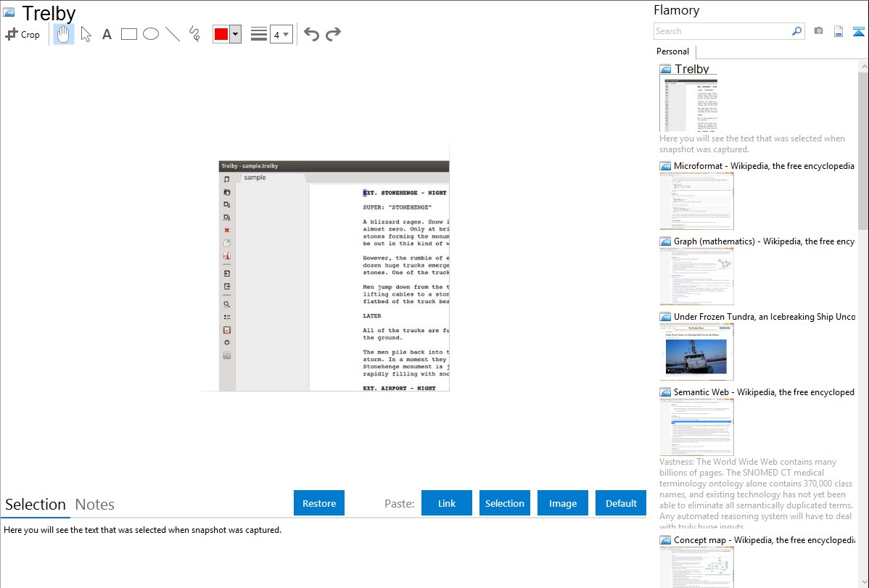Screen dimensions: 869x588
Task: Select the Microformat - Wikipedia snapshot title
Action: (x=764, y=166)
